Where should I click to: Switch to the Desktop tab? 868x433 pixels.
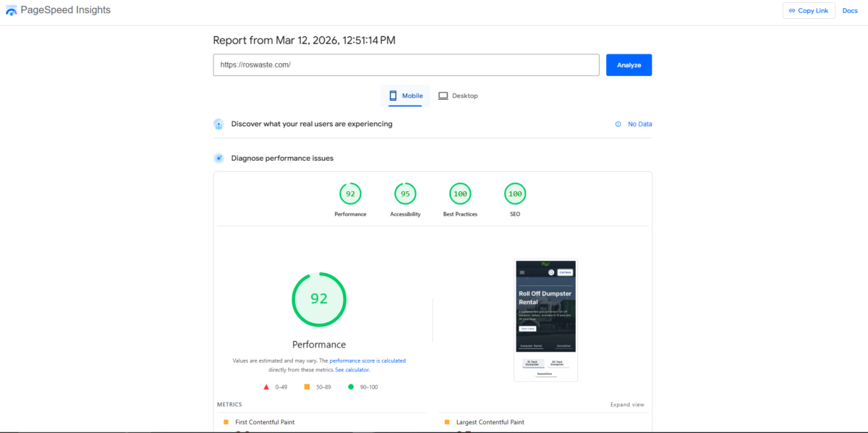[x=458, y=95]
